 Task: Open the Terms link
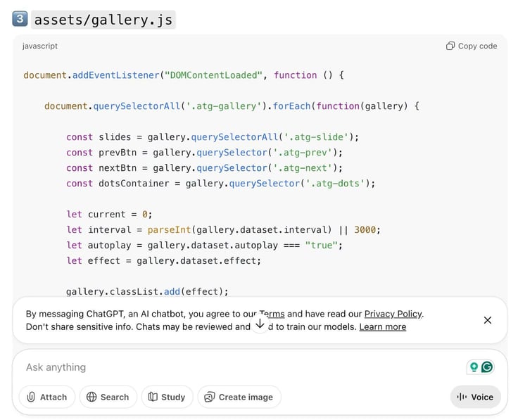point(272,314)
